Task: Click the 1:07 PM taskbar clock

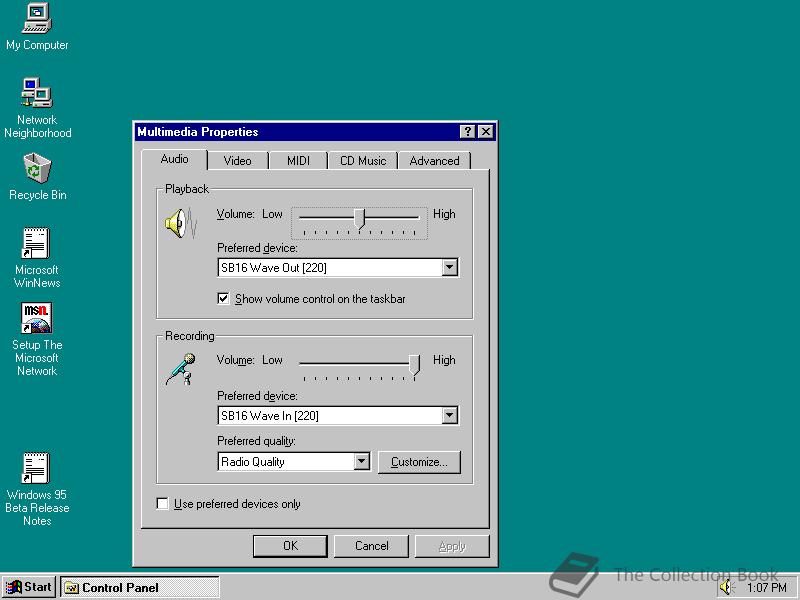Action: pos(766,588)
